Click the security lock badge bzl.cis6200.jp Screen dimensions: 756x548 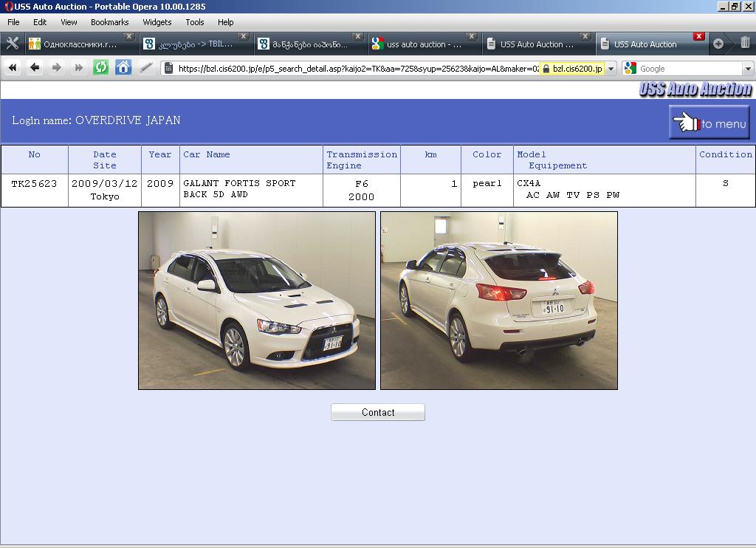571,69
